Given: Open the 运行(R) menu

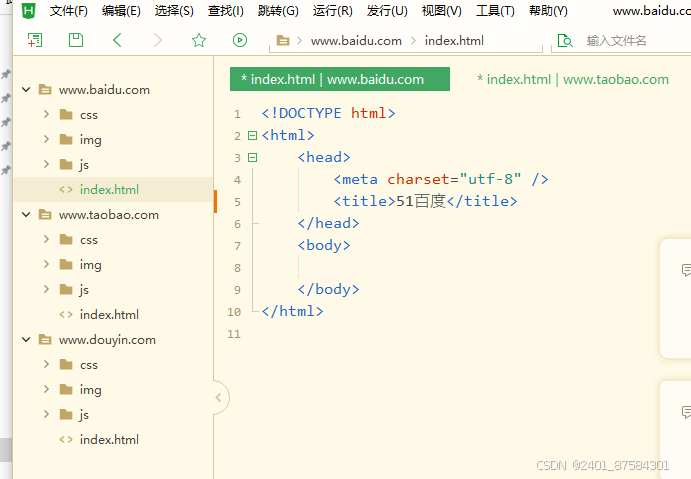Looking at the screenshot, I should (332, 11).
